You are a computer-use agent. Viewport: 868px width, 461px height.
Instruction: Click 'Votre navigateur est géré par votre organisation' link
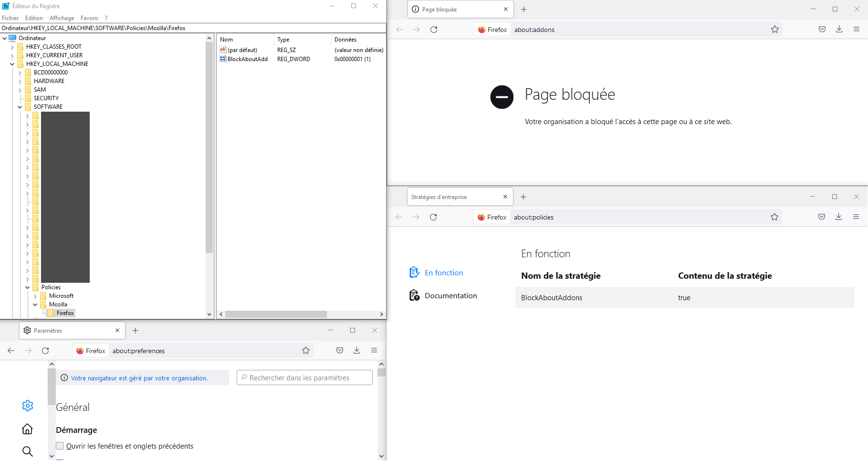(x=139, y=378)
